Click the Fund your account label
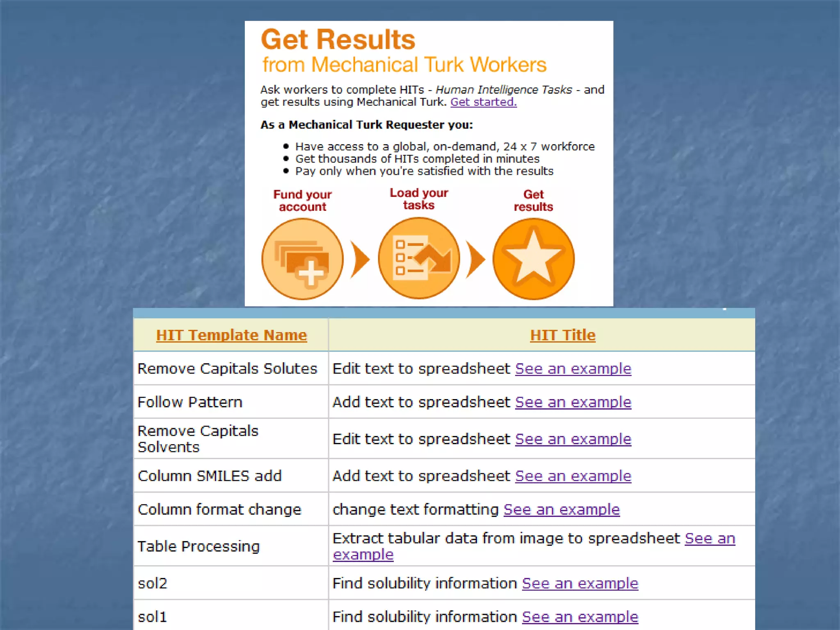Image resolution: width=840 pixels, height=630 pixels. (x=303, y=201)
